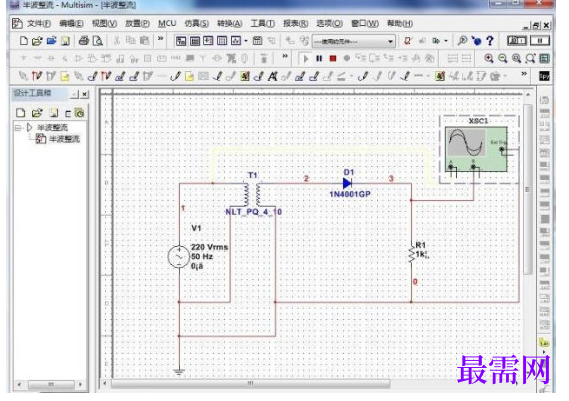Select the XSC1 oscilloscope instrument
The image size is (569, 401).
476,149
